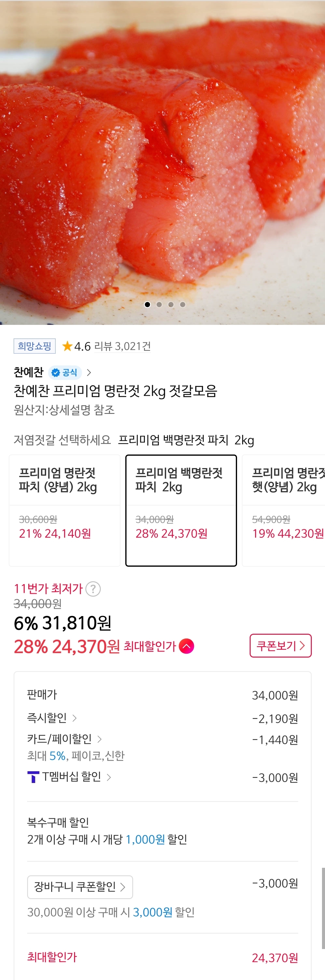Tap the 희망쇼핑 badge
This screenshot has height=980, width=325.
[x=35, y=346]
